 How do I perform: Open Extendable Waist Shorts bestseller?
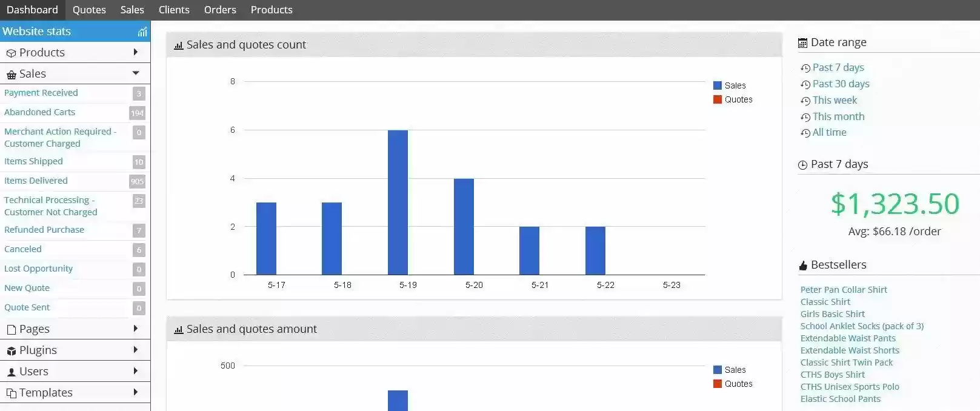850,350
